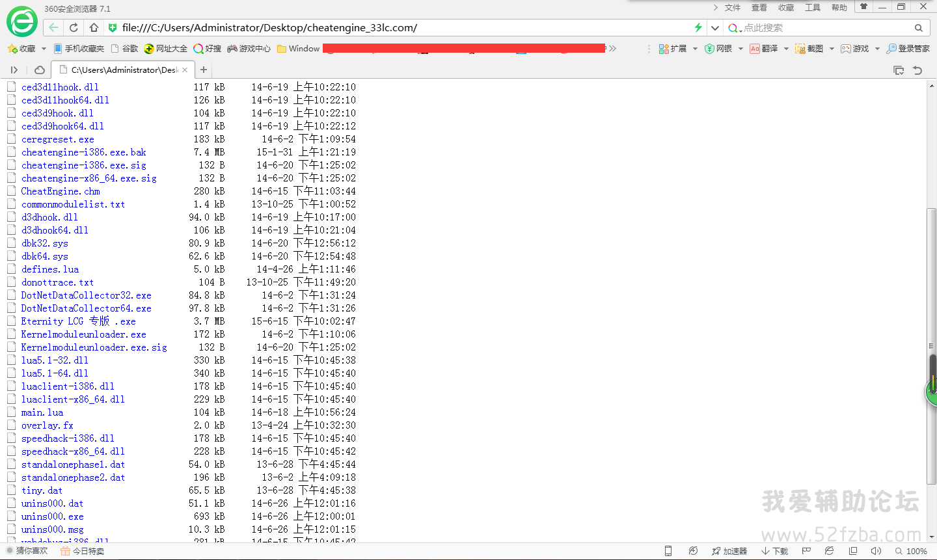Open the 工具 menu

813,8
